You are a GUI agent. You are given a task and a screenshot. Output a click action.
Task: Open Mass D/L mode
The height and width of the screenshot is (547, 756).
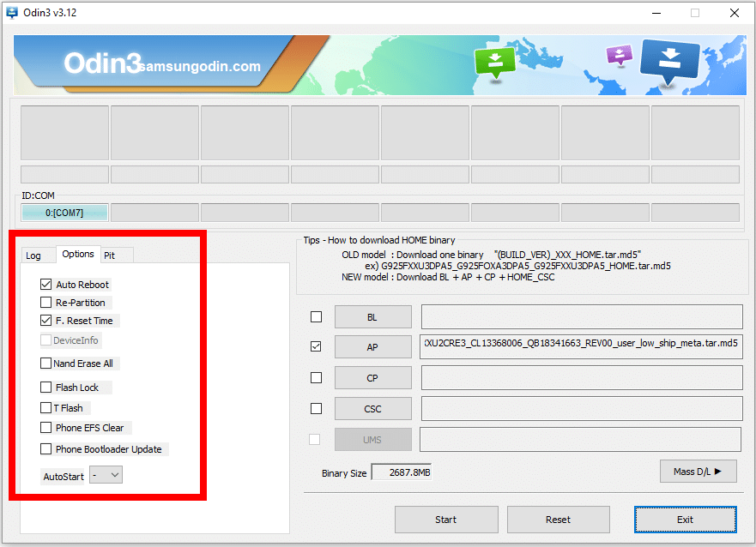click(x=699, y=472)
